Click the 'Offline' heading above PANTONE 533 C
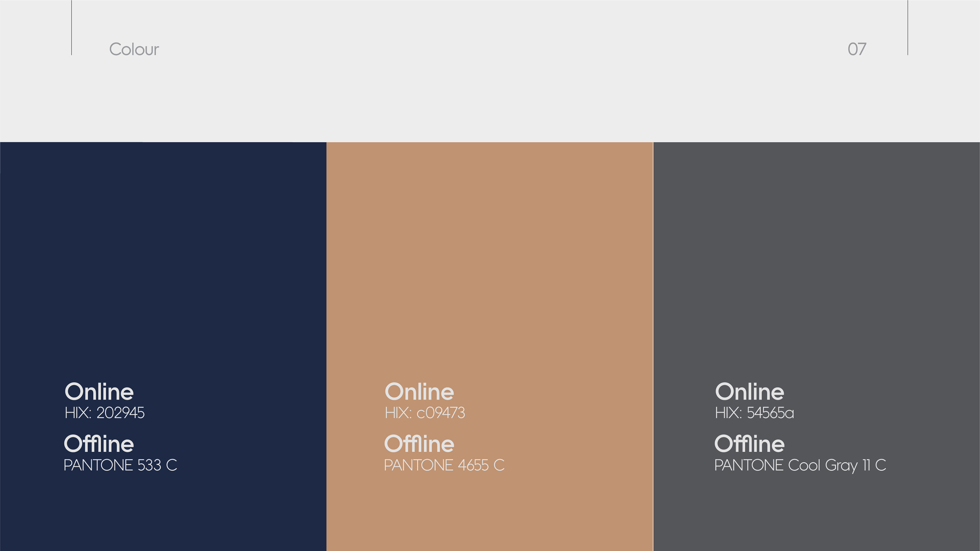The image size is (980, 551). (99, 444)
